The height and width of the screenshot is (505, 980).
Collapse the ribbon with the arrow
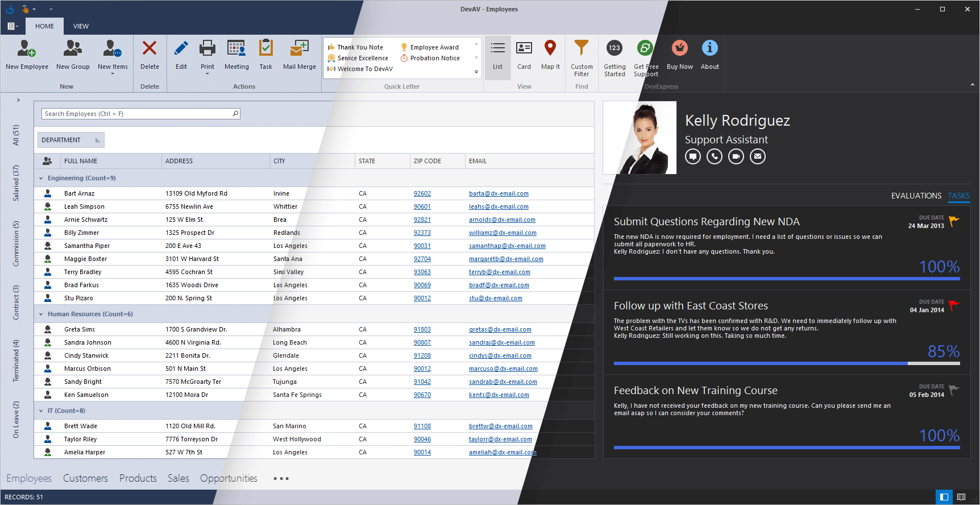[x=972, y=85]
